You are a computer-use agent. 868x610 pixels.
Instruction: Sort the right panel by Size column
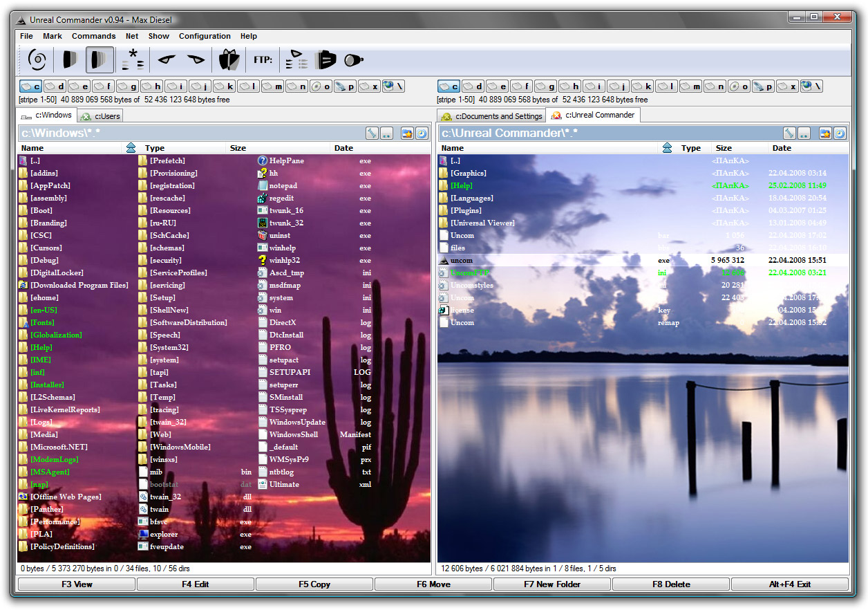coord(741,148)
